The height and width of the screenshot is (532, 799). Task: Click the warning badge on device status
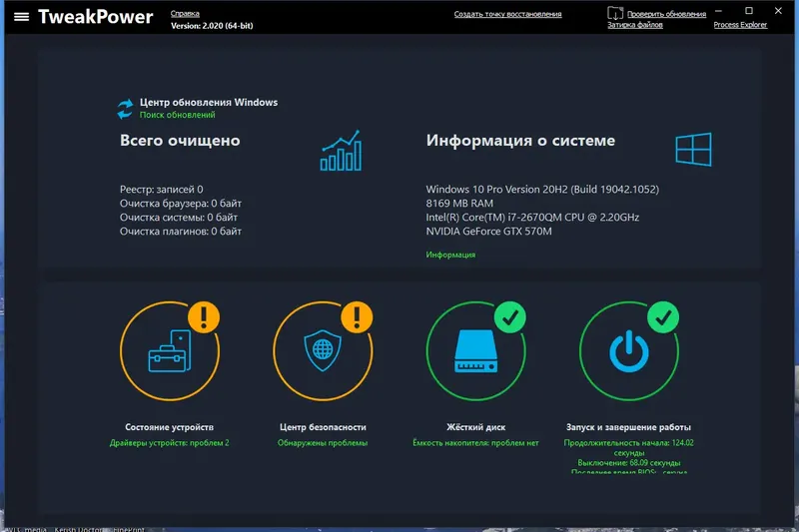[x=204, y=317]
